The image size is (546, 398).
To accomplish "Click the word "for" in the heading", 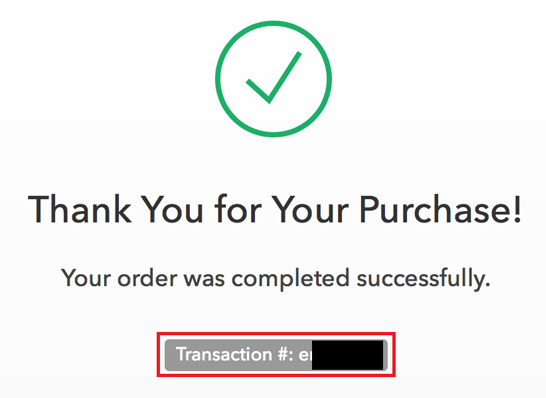I will point(238,210).
